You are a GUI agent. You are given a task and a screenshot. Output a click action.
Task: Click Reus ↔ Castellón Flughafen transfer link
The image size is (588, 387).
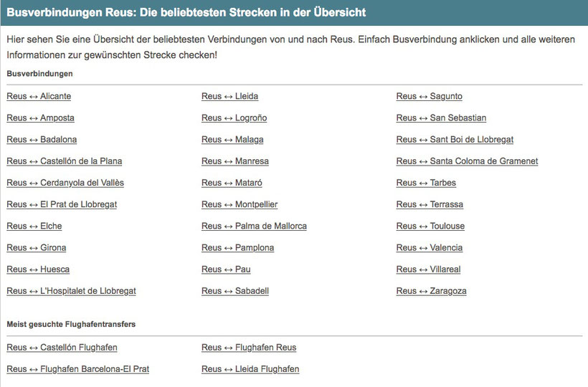(62, 348)
